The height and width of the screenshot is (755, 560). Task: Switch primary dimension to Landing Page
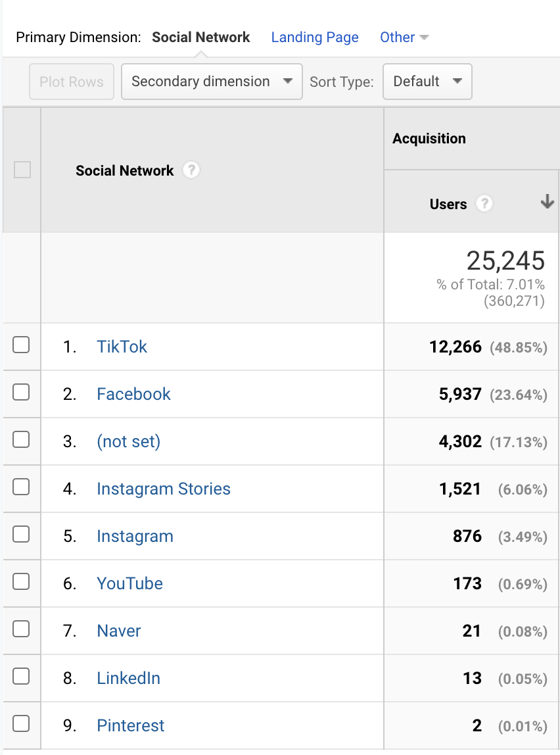[x=315, y=37]
